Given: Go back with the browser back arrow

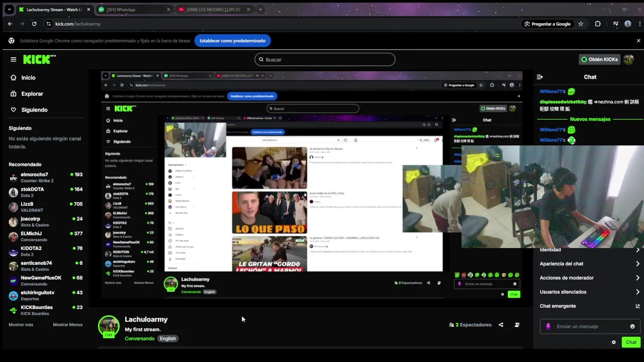Looking at the screenshot, I should (x=10, y=24).
